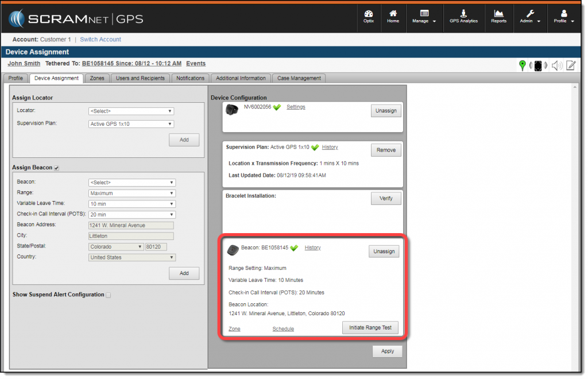This screenshot has width=588, height=379.
Task: Expand the Manage menu dropdown
Action: pyautogui.click(x=424, y=17)
